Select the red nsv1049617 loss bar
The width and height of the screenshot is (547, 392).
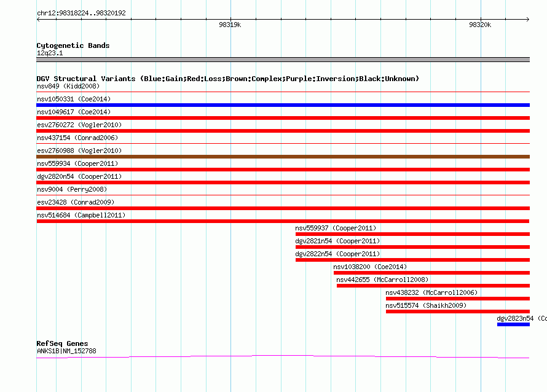[x=283, y=118]
